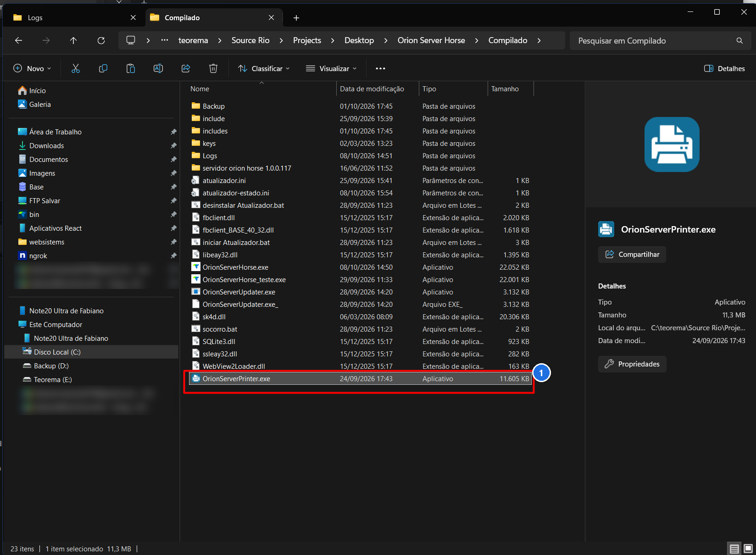Go up one folder level
The height and width of the screenshot is (555, 756).
tap(73, 40)
